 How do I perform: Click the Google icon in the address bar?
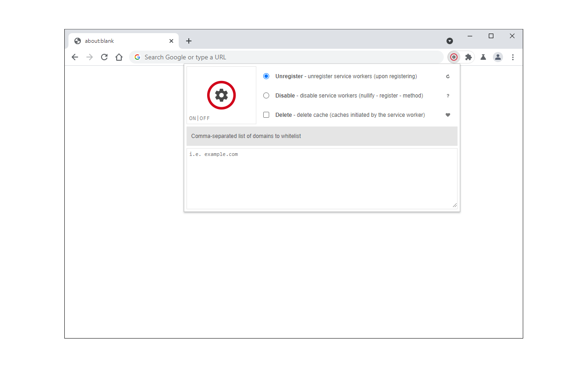(x=137, y=57)
